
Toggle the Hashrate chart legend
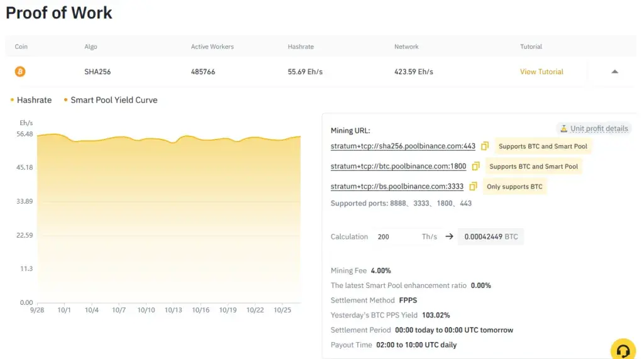tap(31, 100)
